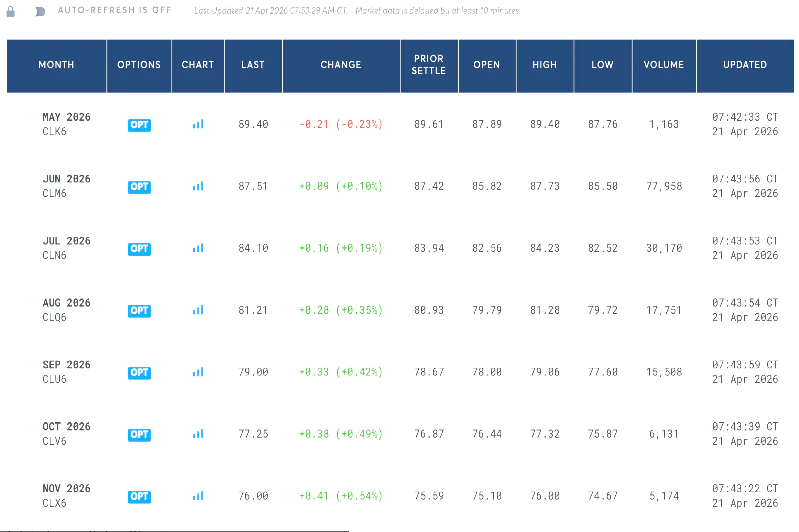Open the OCT 2026 contract link

(x=67, y=427)
